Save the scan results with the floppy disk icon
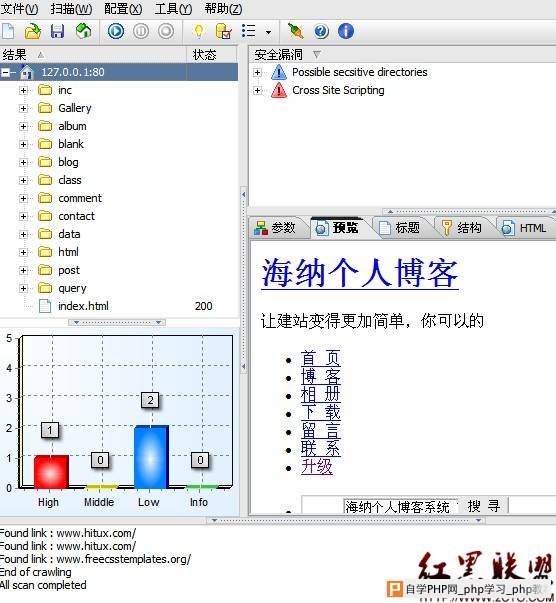This screenshot has height=603, width=556. [58, 32]
